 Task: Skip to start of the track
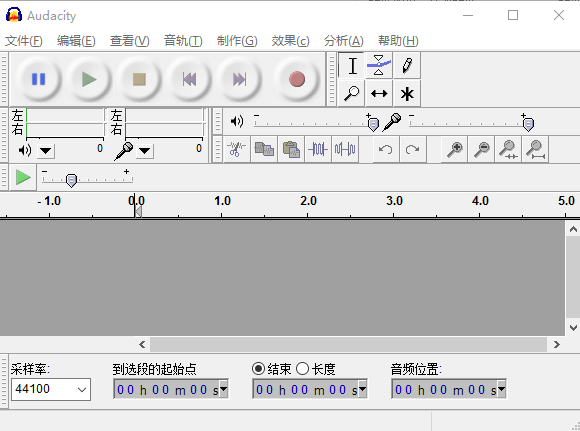(189, 79)
